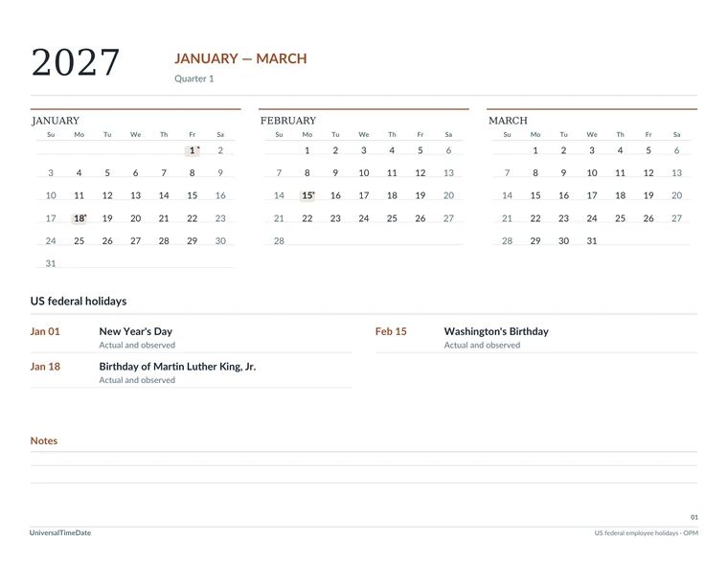Click the New Year's Day entry

(136, 331)
